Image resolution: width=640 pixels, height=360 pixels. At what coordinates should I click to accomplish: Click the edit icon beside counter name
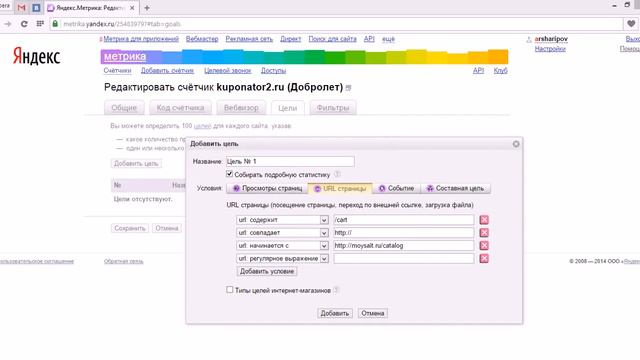348,88
